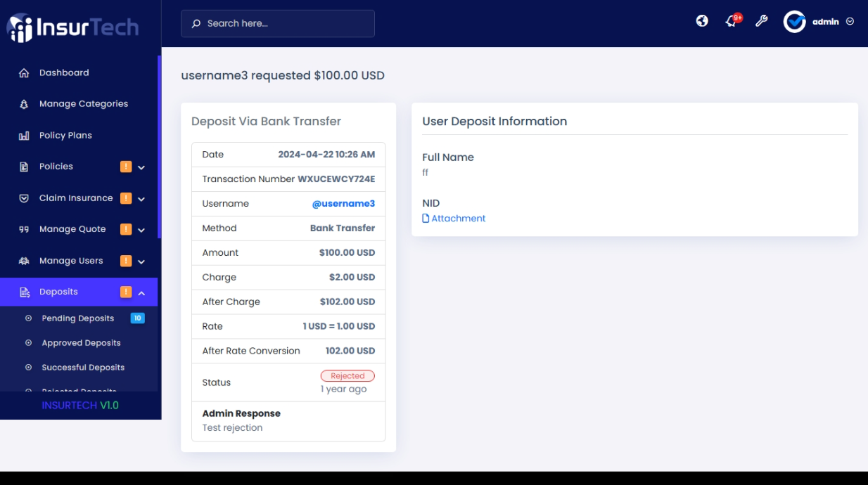
Task: Go to Approved Deposits
Action: 81,343
